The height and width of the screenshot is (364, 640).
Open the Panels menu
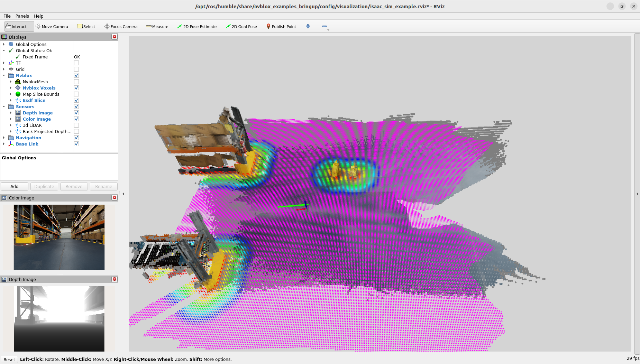click(x=22, y=16)
